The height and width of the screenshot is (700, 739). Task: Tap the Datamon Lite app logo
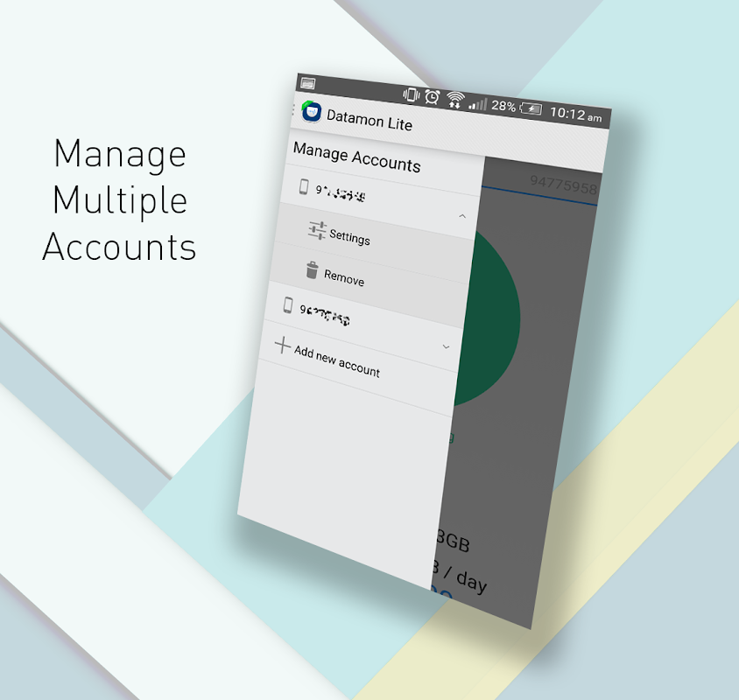[x=311, y=112]
